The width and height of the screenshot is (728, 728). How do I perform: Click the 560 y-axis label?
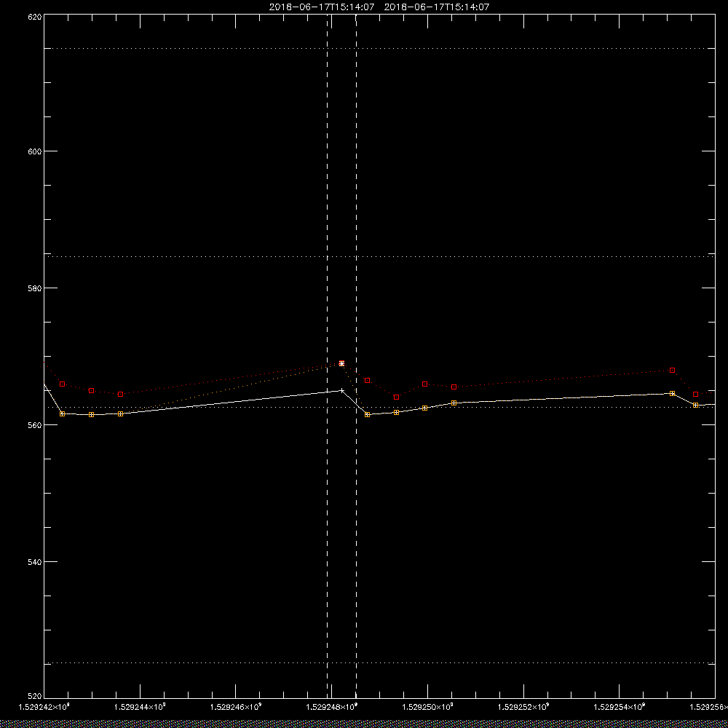(35, 425)
